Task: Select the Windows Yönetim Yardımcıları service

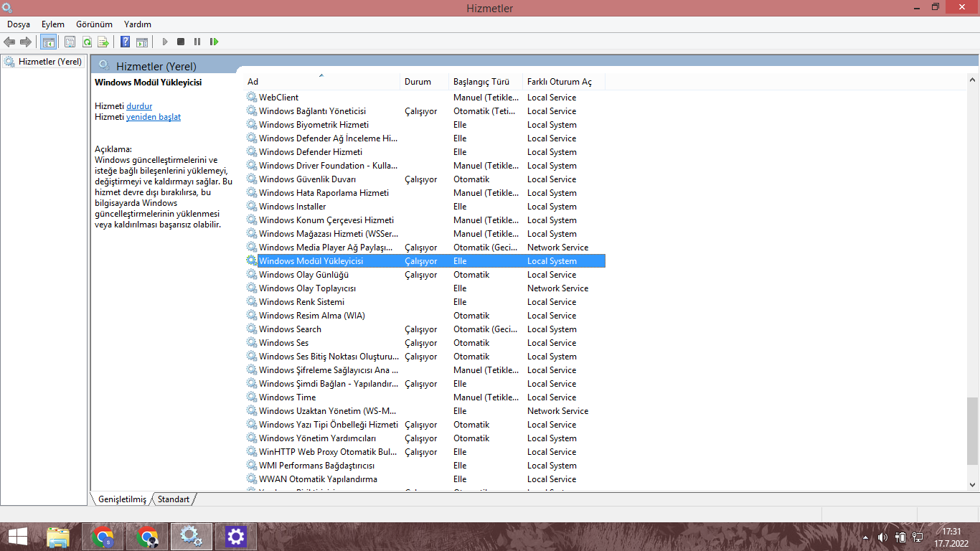Action: point(317,438)
